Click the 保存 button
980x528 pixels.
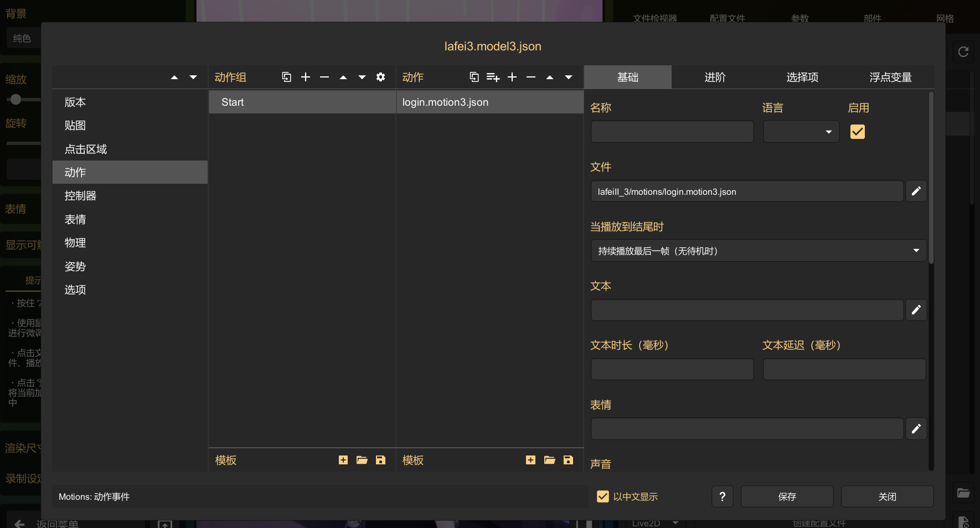point(787,496)
